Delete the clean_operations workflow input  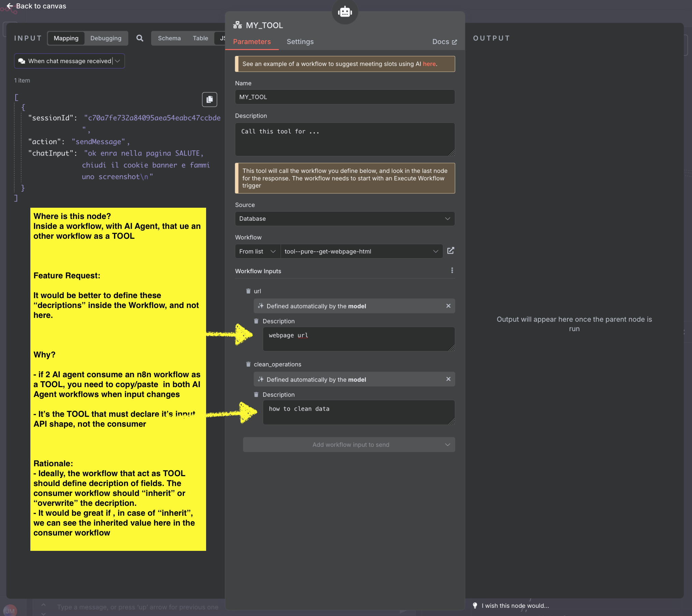248,364
